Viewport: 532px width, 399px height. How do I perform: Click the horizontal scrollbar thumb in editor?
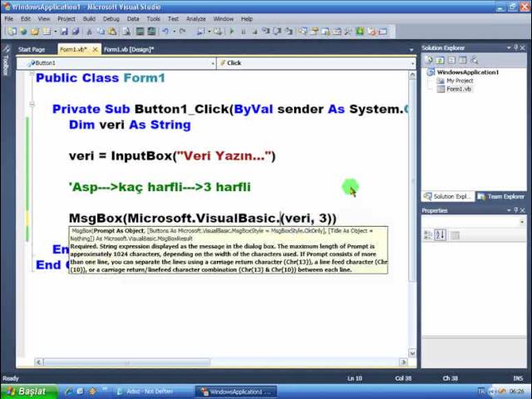coord(126,362)
